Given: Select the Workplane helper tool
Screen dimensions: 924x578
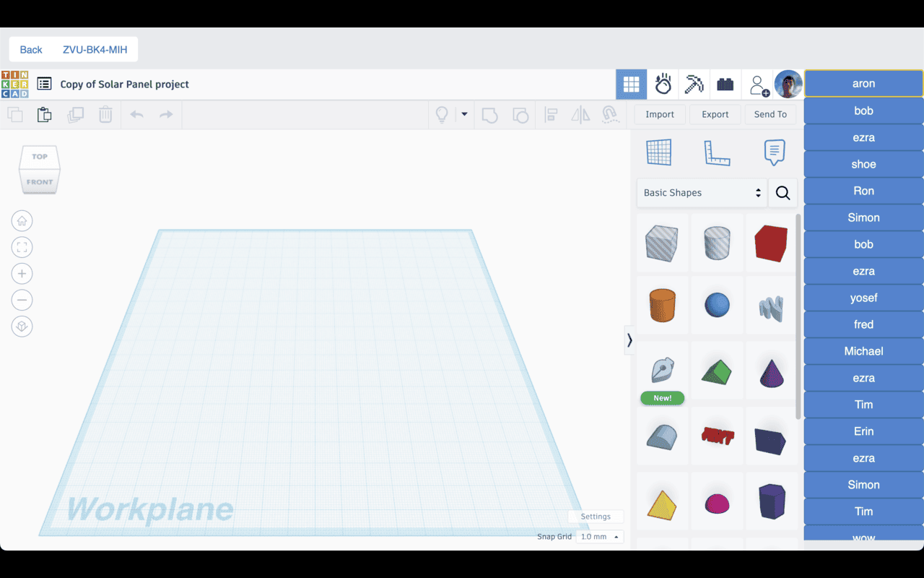Looking at the screenshot, I should (x=659, y=152).
